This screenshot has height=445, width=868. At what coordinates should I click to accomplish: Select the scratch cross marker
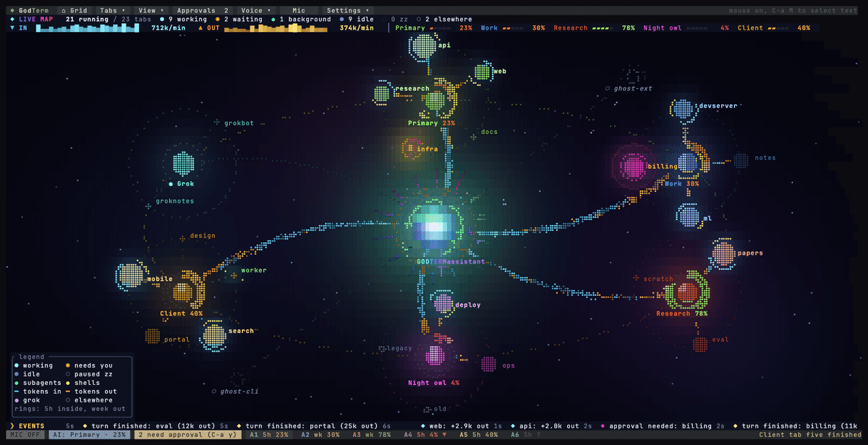tap(637, 279)
